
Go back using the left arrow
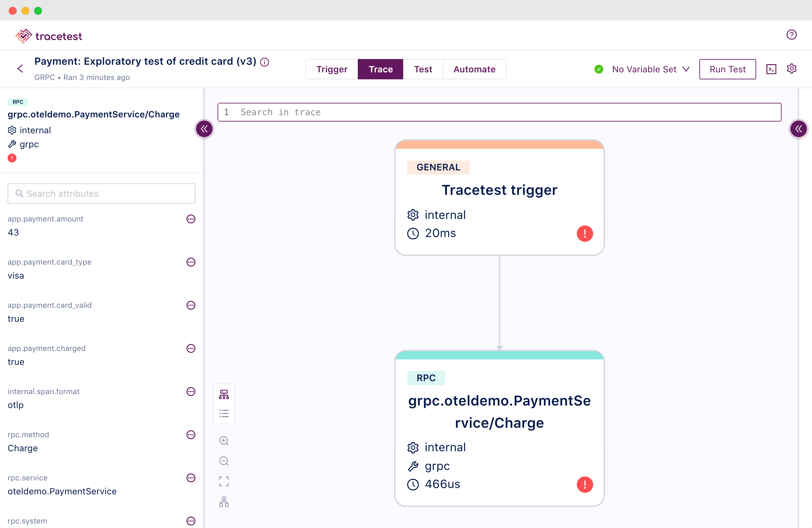tap(21, 69)
